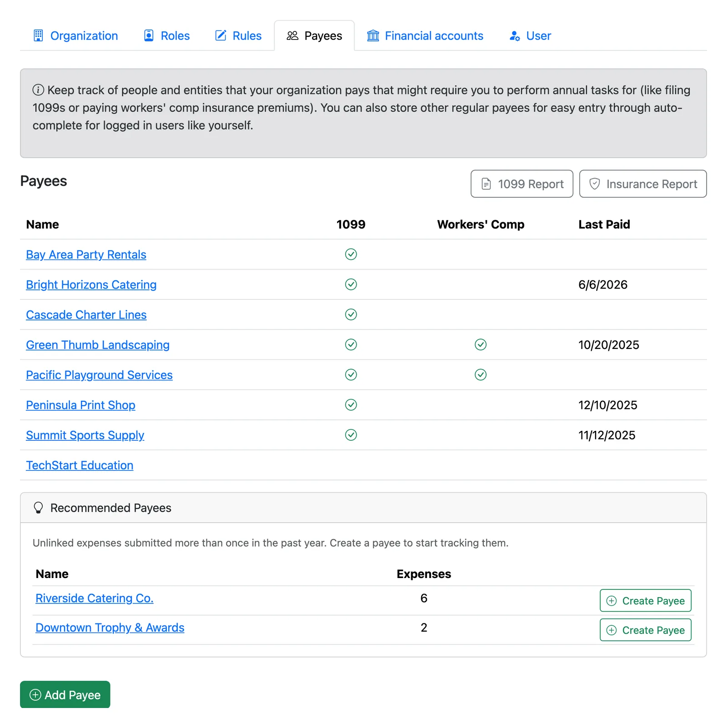727x728 pixels.
Task: Click the Organization building icon
Action: coord(39,35)
